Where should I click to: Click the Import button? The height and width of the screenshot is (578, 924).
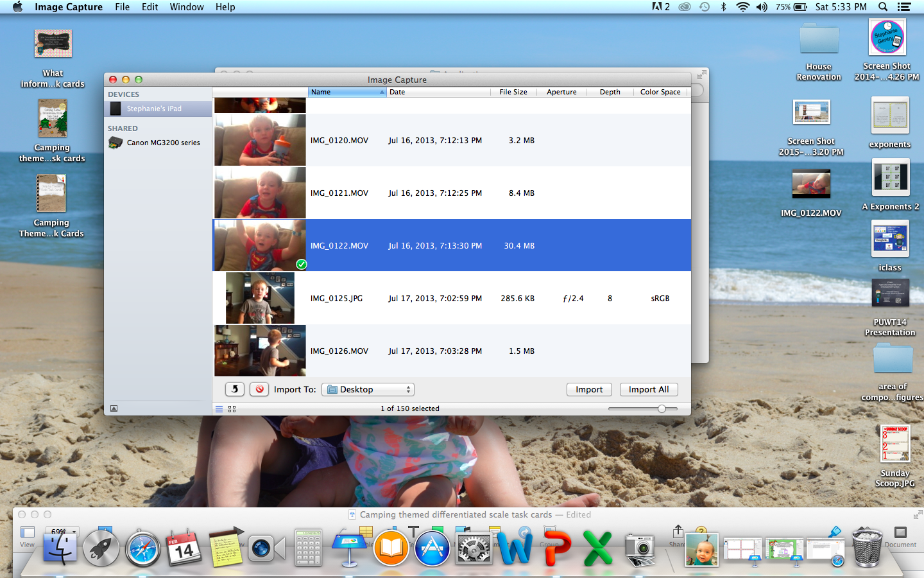pos(589,389)
